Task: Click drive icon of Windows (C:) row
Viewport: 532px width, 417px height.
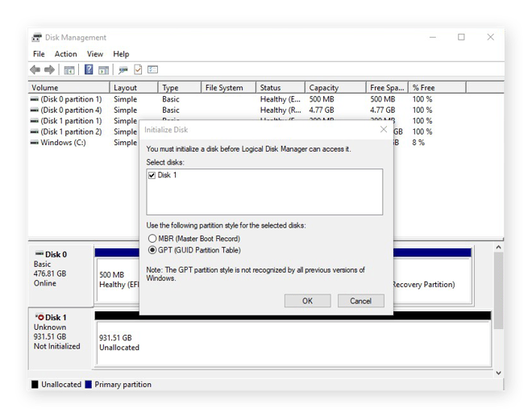Action: point(35,143)
